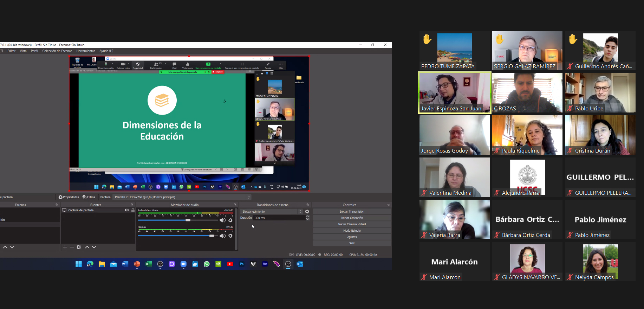Move scene up in the Escenas panel
Screen dimensions: 644x309
[x=5, y=247]
